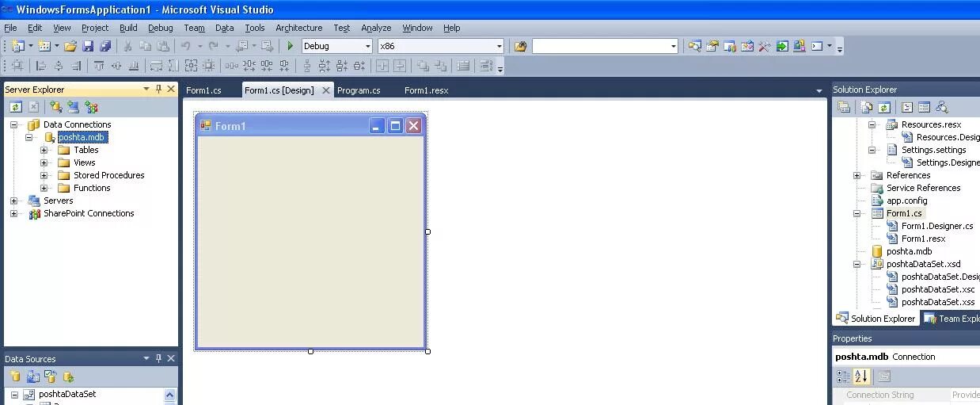Image resolution: width=980 pixels, height=405 pixels.
Task: Expand the Functions folder node
Action: tap(44, 188)
